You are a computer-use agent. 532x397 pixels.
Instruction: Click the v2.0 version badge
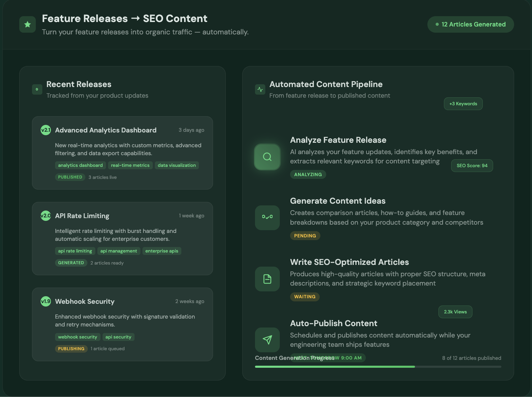pos(46,216)
